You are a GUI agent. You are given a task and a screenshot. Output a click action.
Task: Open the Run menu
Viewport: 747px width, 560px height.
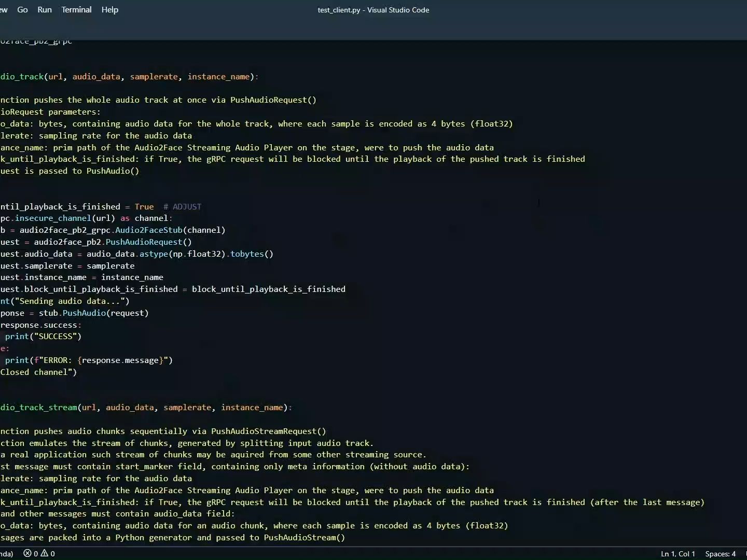(45, 10)
